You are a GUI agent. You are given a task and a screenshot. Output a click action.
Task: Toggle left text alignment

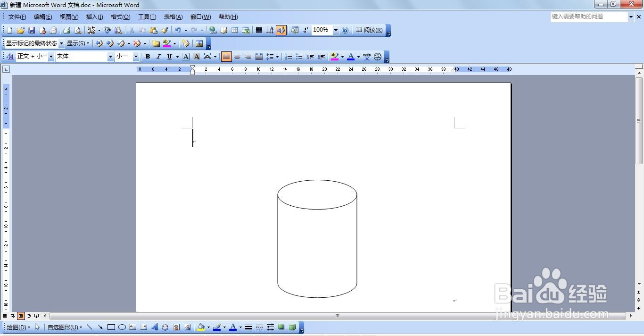point(226,57)
